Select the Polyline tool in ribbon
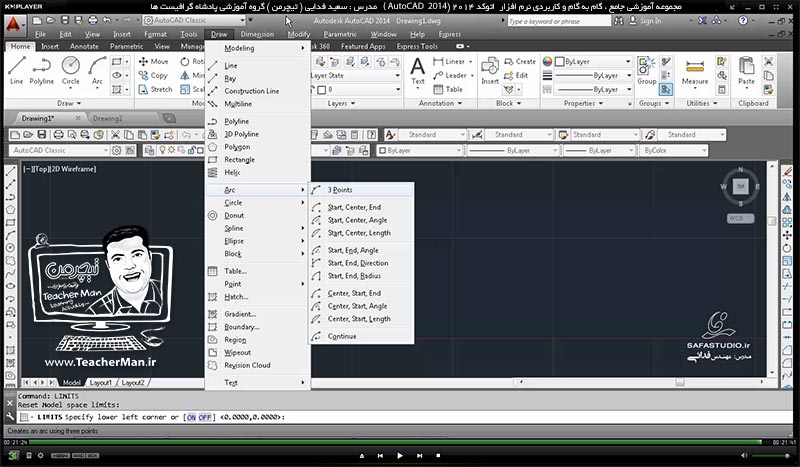Screen dimensions: 800x467 [41, 70]
